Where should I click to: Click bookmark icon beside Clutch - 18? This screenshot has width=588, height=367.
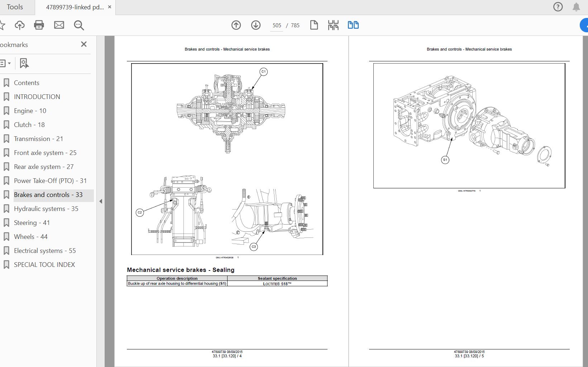6,125
